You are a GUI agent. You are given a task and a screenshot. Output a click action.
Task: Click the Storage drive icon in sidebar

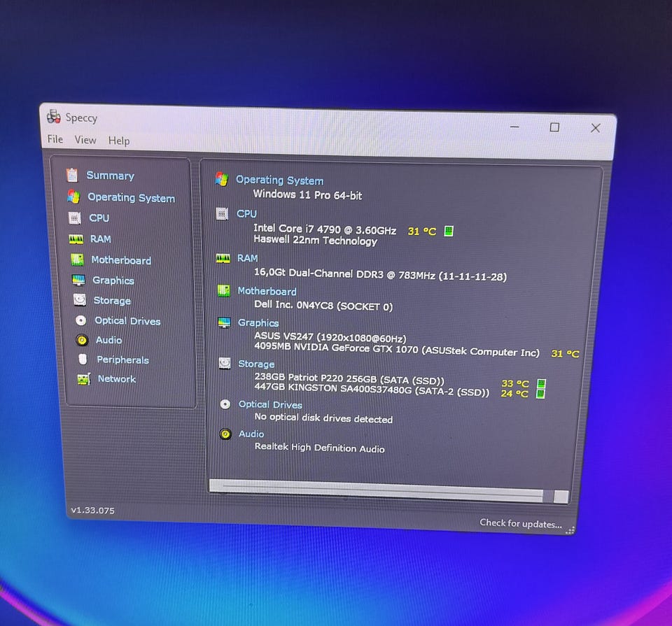80,300
